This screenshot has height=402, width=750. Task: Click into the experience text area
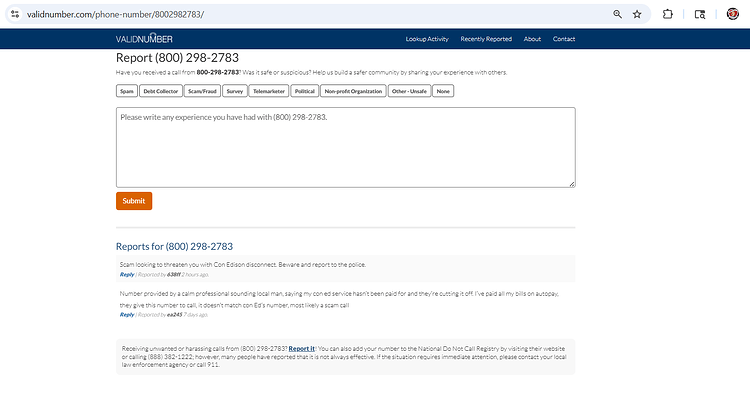tap(345, 147)
